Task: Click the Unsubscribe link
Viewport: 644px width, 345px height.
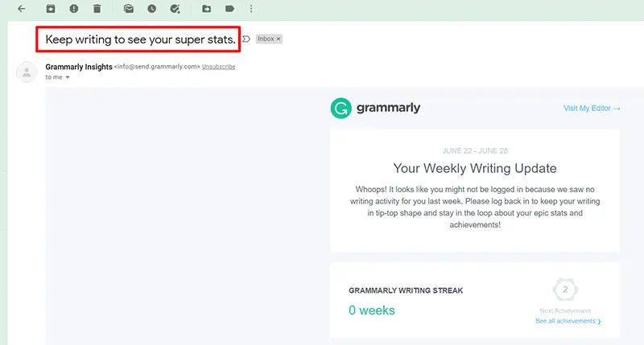Action: tap(218, 67)
